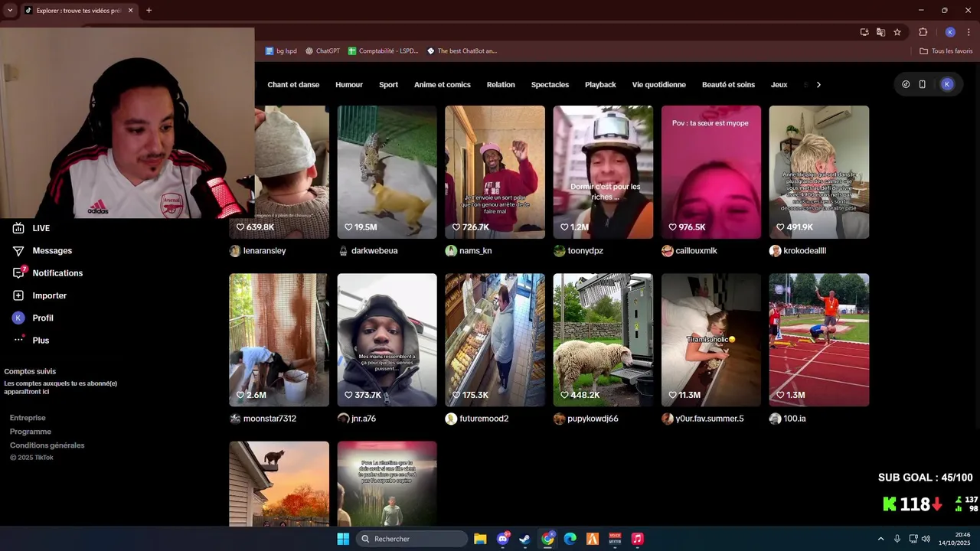Select the Beauté et soins category

[x=728, y=85]
